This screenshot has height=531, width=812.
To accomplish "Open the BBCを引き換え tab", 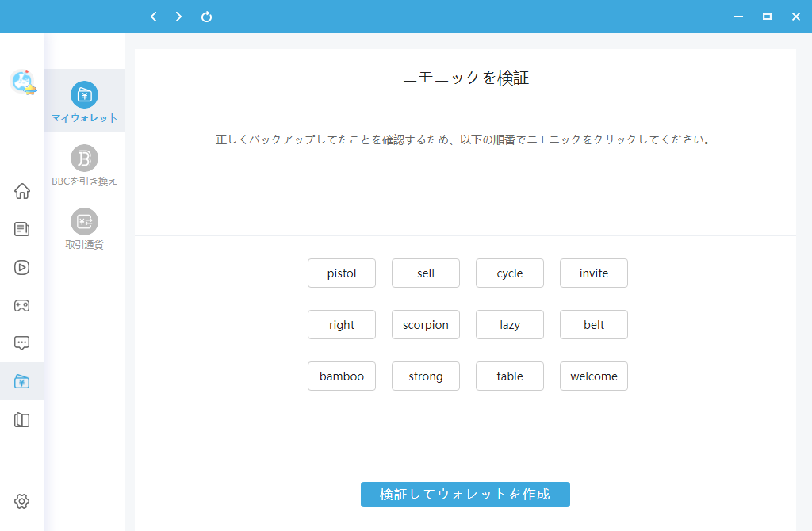I will (85, 165).
